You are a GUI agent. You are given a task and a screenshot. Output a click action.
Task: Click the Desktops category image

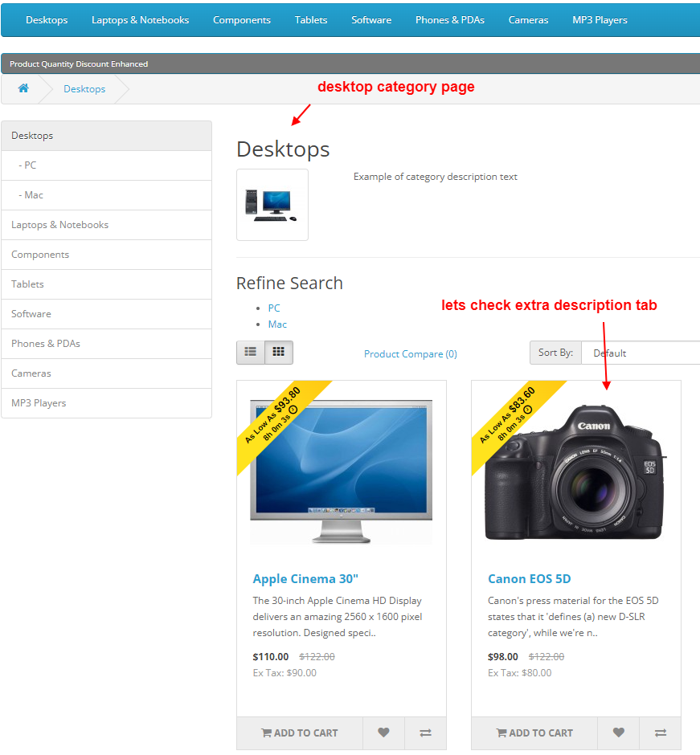click(272, 204)
